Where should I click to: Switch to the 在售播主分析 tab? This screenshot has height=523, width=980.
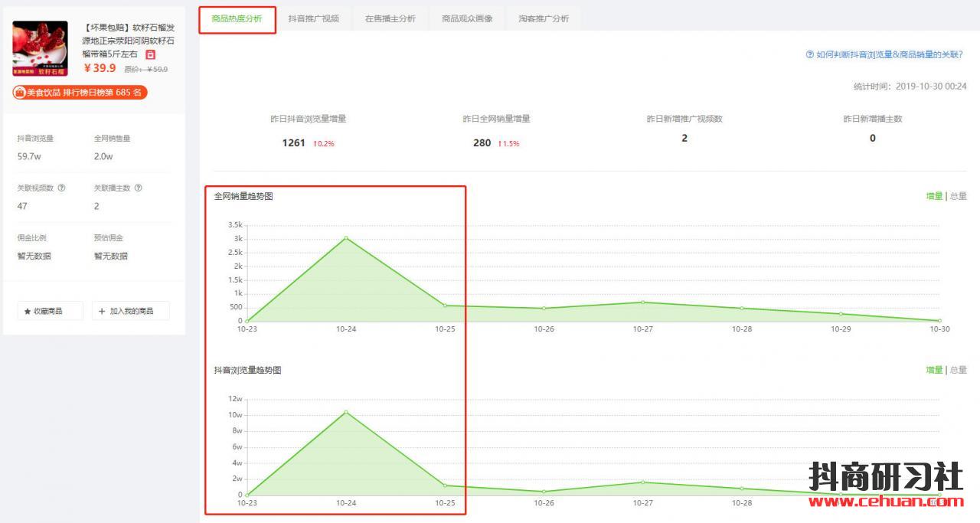[x=390, y=18]
